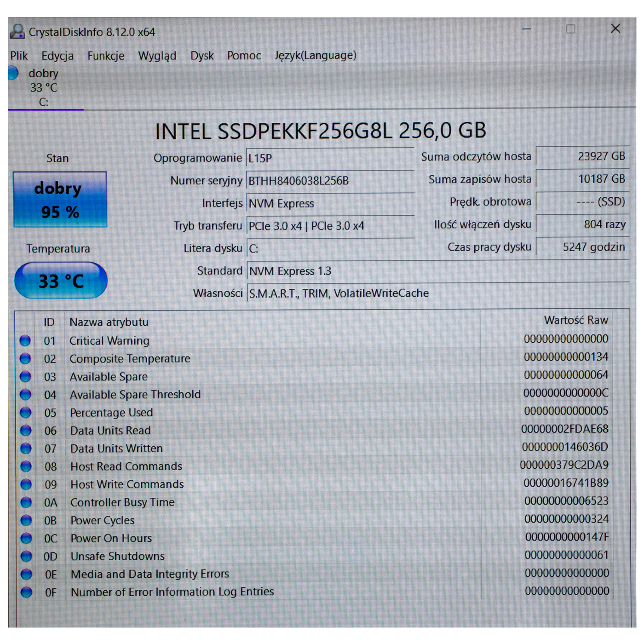
Task: Click the 33 °C temperature button
Action: tap(61, 281)
